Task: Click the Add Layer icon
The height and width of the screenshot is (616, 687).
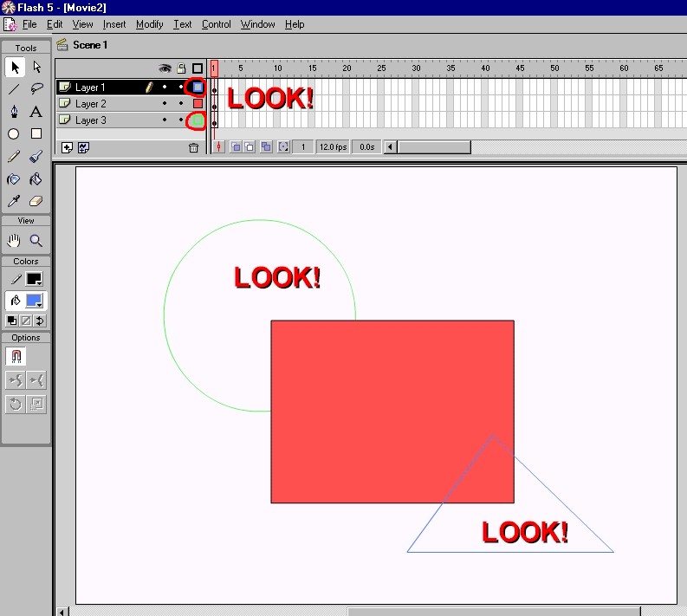Action: click(68, 148)
